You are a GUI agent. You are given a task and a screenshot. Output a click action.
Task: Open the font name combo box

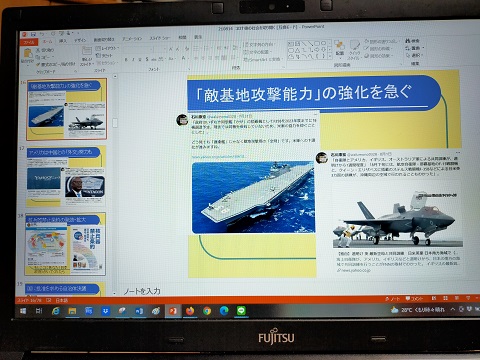click(138, 49)
